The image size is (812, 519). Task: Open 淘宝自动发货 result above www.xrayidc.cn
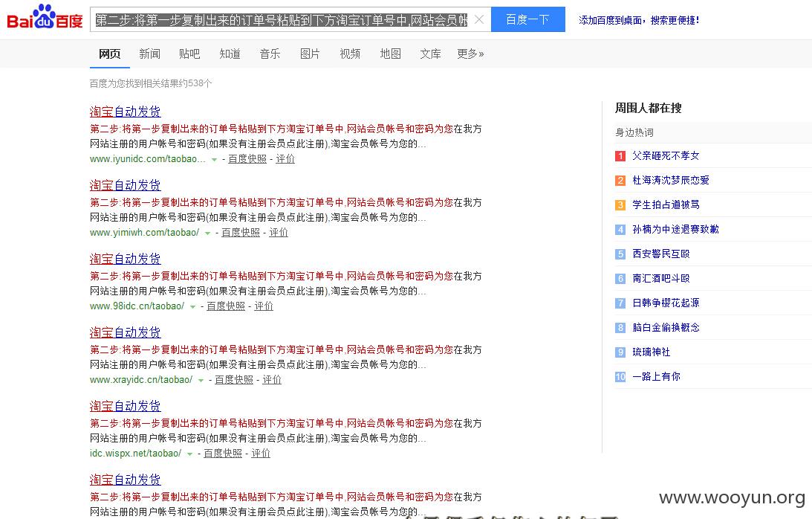(126, 332)
